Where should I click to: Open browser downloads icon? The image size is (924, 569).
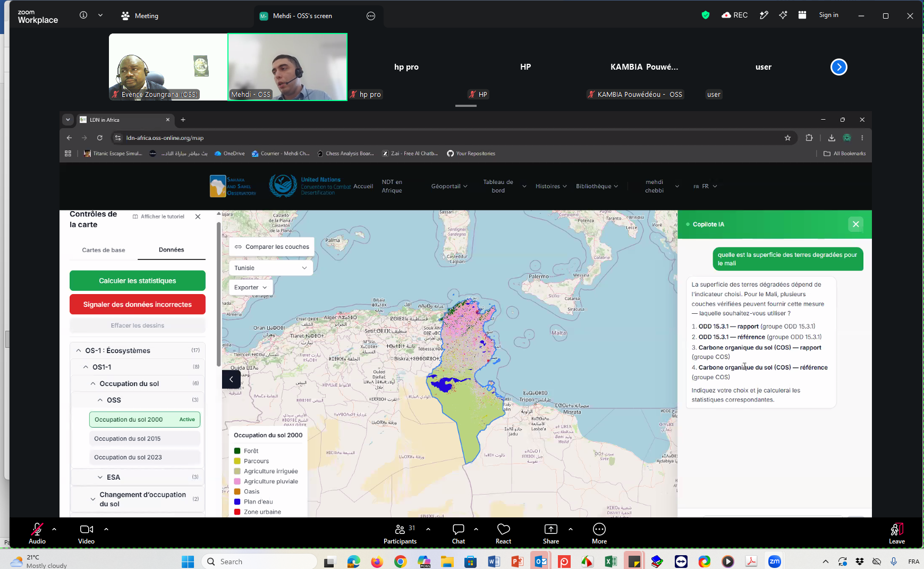point(832,138)
